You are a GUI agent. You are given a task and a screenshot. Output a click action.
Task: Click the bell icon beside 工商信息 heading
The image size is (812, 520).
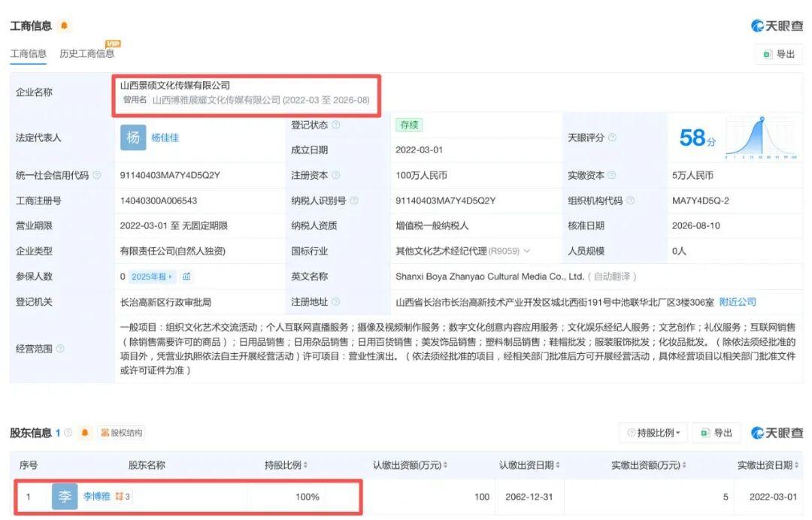click(x=64, y=26)
